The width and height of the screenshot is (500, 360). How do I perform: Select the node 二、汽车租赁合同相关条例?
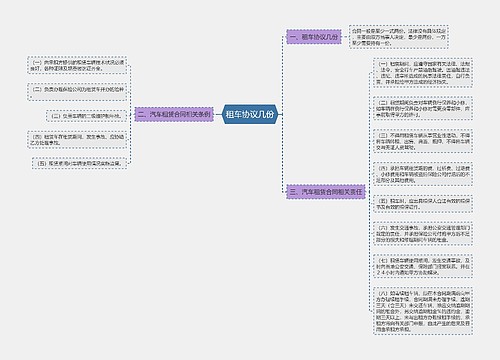coord(174,114)
